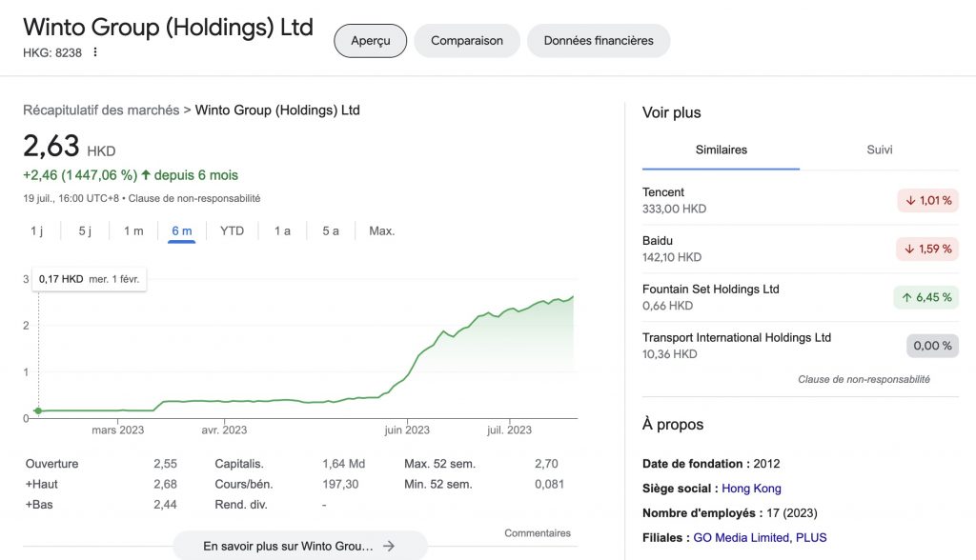
Task: Open the GO Media Limited, PLUS subsidiaries link
Action: click(760, 537)
